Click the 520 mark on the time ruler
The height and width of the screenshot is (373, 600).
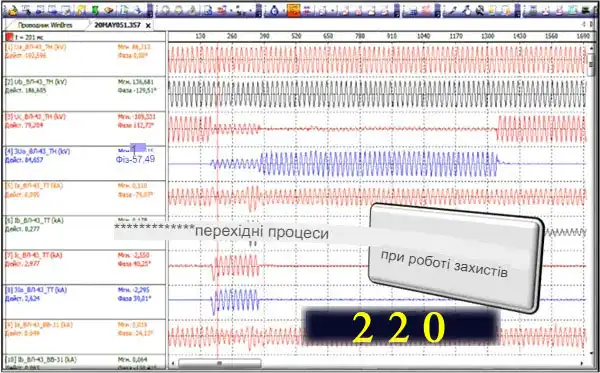tap(296, 36)
